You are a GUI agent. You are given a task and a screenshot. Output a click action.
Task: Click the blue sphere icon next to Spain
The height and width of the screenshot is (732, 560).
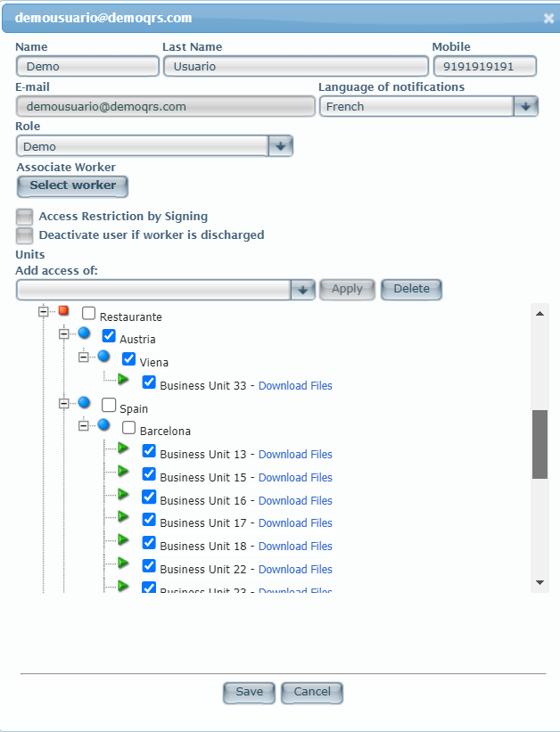(84, 403)
